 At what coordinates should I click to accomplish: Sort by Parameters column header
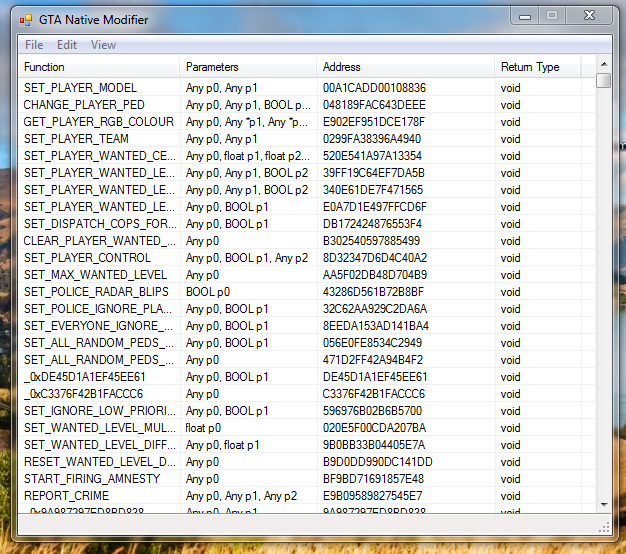(248, 67)
